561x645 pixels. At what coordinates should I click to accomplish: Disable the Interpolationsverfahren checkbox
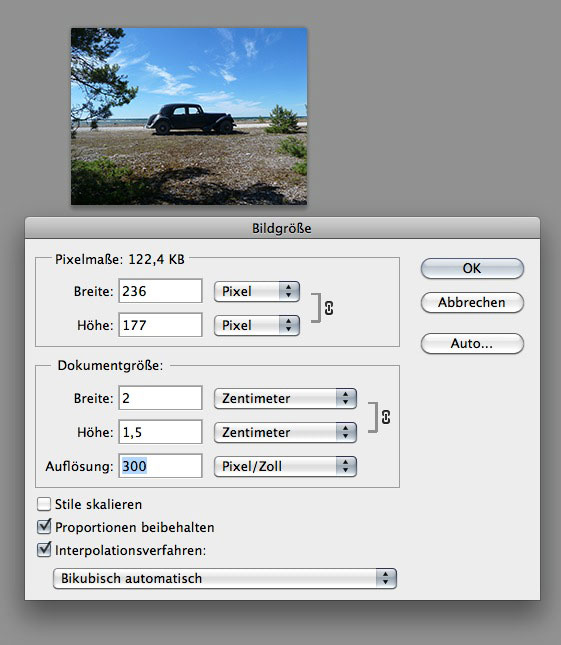tap(44, 550)
